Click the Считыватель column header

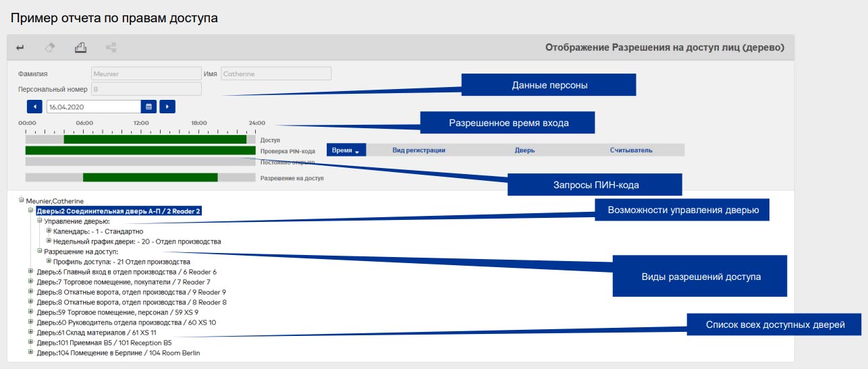click(x=631, y=150)
